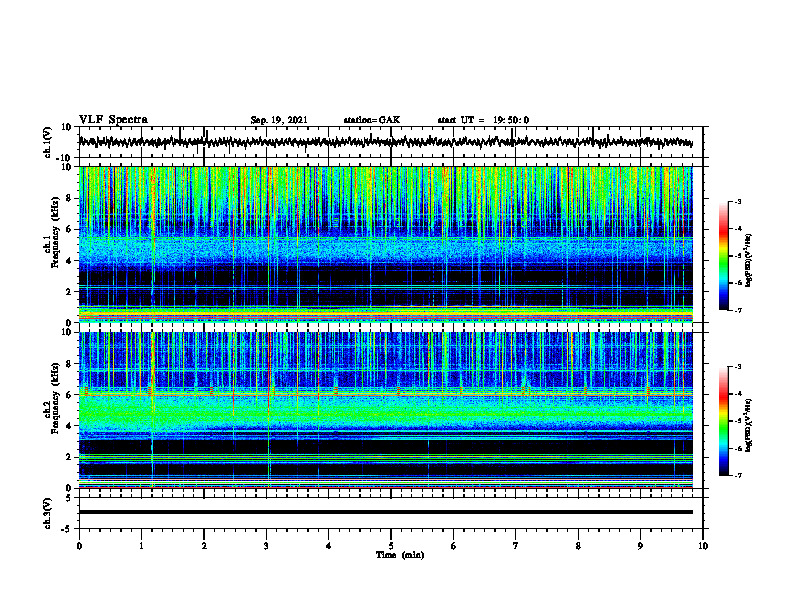Click the ch.2 spectrogram color scale bar
Image resolution: width=792 pixels, height=612 pixels.
point(724,421)
